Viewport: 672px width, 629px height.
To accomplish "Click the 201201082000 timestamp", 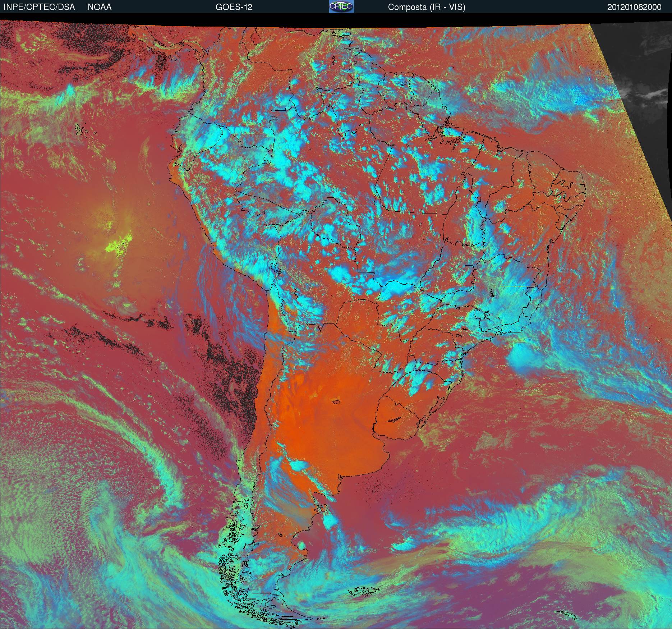I will 634,7.
